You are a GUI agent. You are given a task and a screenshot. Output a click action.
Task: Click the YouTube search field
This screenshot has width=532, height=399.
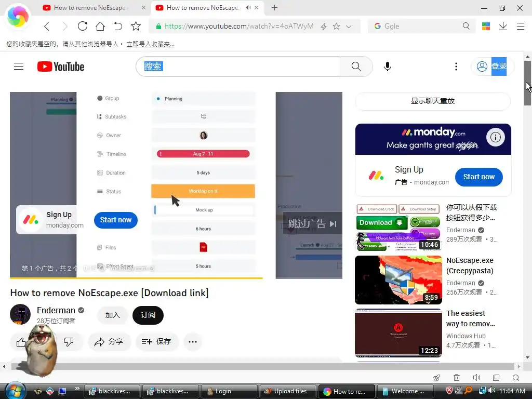coord(238,66)
